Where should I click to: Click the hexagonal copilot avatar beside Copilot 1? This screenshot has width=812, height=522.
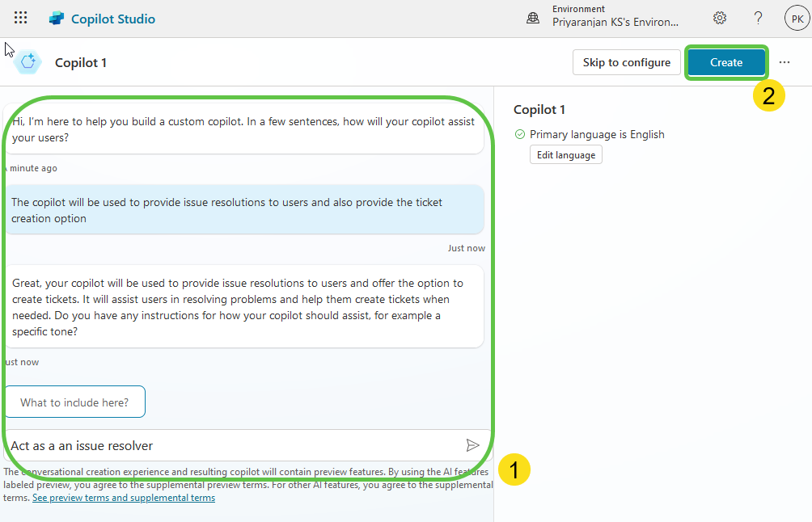point(27,62)
